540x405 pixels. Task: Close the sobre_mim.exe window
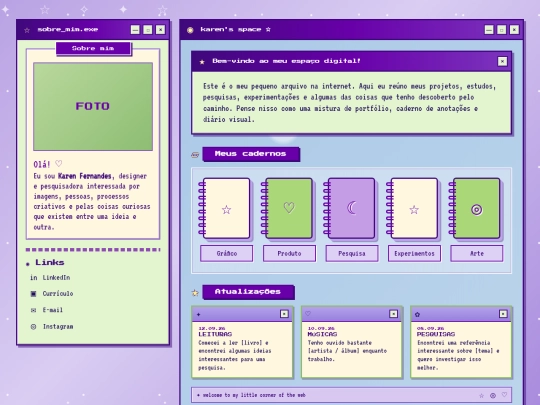(160, 30)
